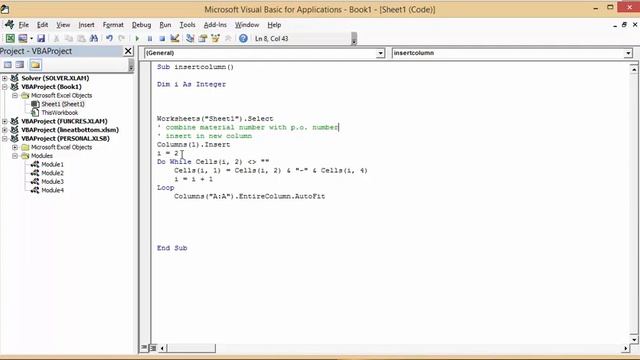
Task: Select Module1 in the Modules folder
Action: (52, 164)
